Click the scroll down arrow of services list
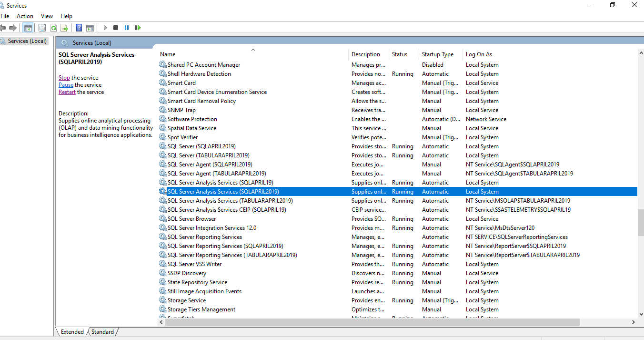This screenshot has height=340, width=644. 641,314
